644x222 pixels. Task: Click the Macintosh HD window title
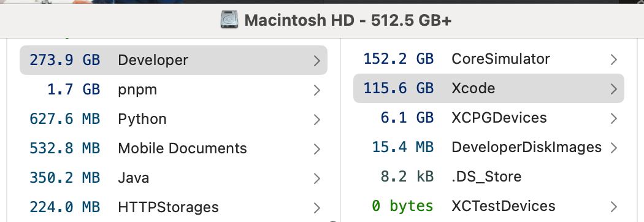[348, 20]
